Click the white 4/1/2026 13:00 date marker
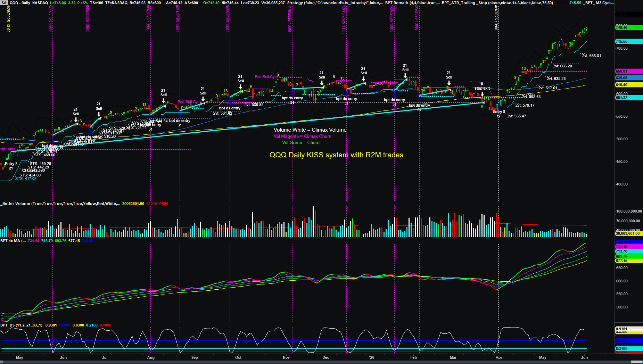 496,18
